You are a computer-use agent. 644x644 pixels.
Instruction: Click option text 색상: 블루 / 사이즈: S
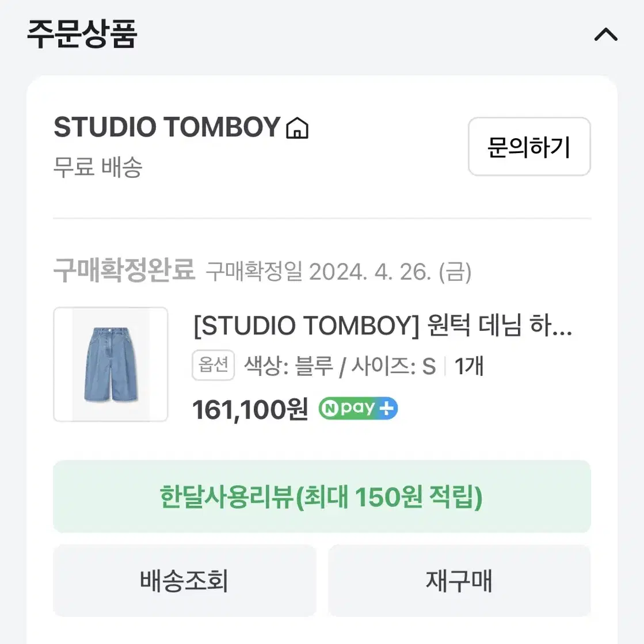tap(340, 366)
